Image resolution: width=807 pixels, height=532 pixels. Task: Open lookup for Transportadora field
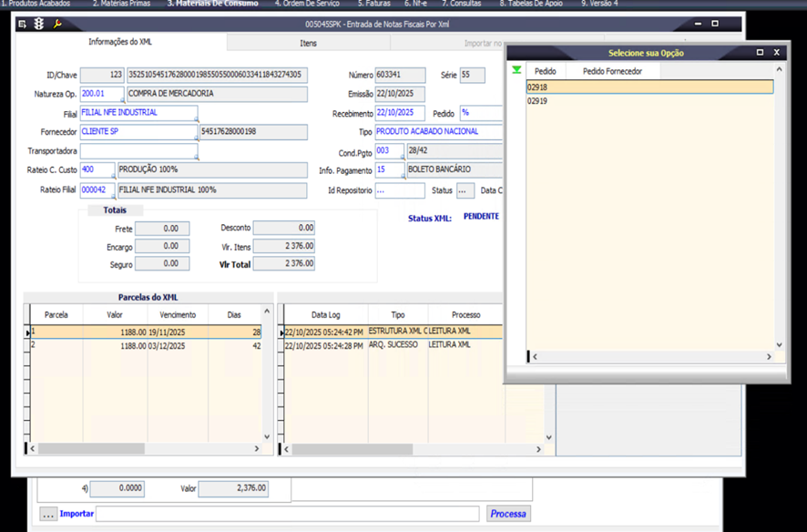(196, 158)
